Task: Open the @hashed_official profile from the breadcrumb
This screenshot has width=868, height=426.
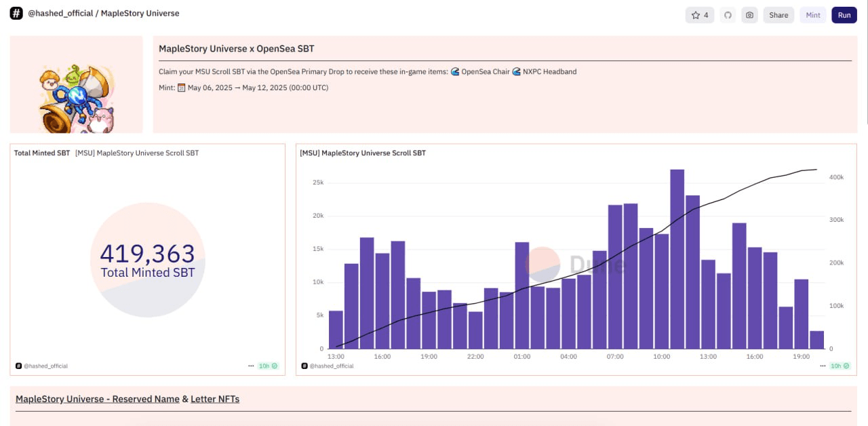Action: point(60,14)
